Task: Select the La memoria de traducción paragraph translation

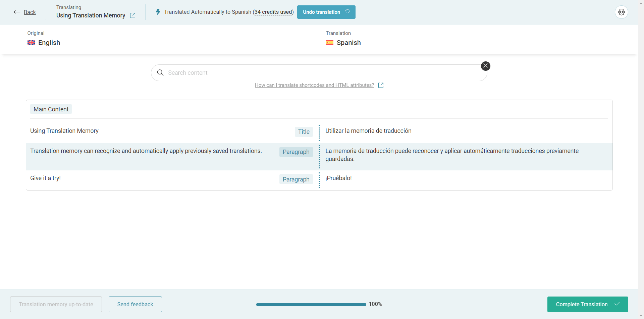Action: click(x=452, y=155)
